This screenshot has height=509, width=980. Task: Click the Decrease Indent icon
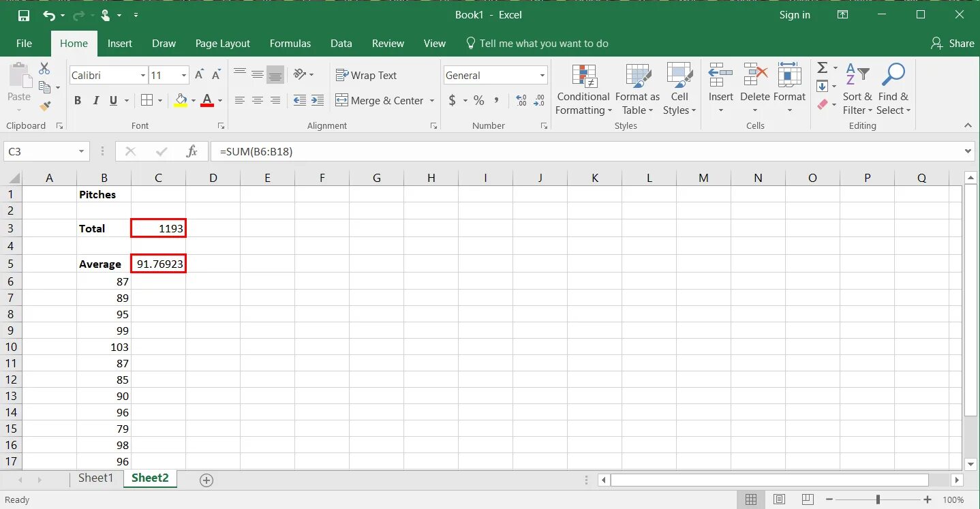click(x=300, y=100)
